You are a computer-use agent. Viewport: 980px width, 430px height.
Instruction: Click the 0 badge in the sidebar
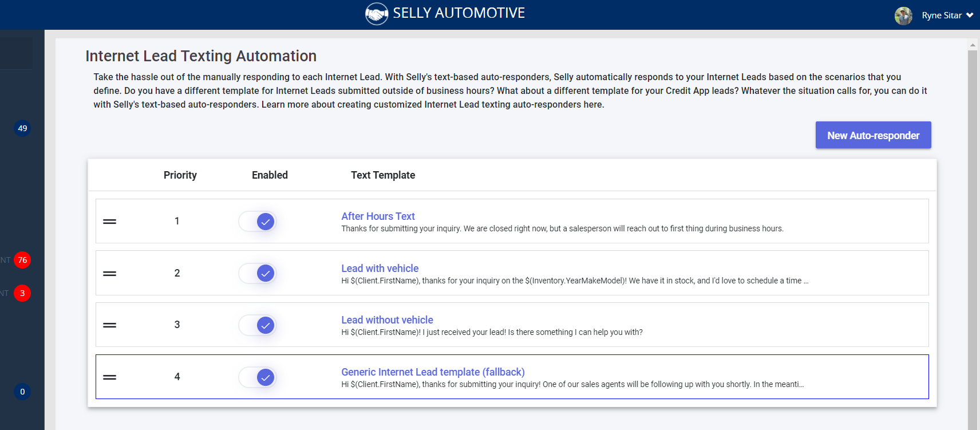click(22, 392)
